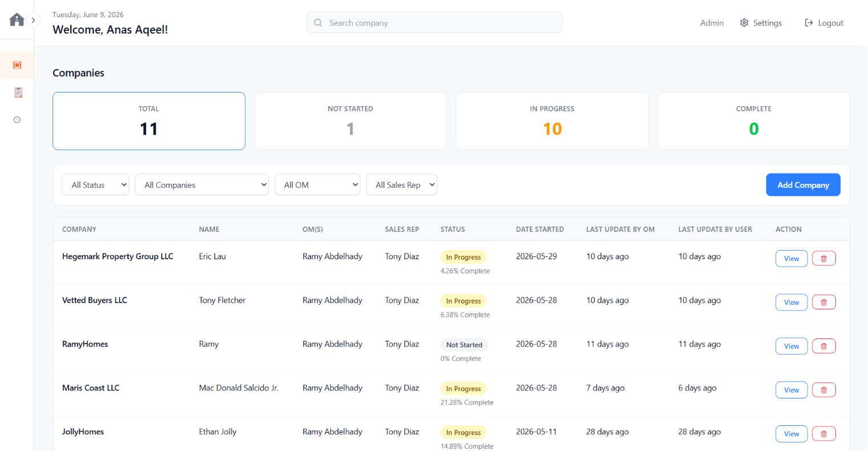Click the Add Company button
Image resolution: width=868 pixels, height=451 pixels.
[803, 184]
